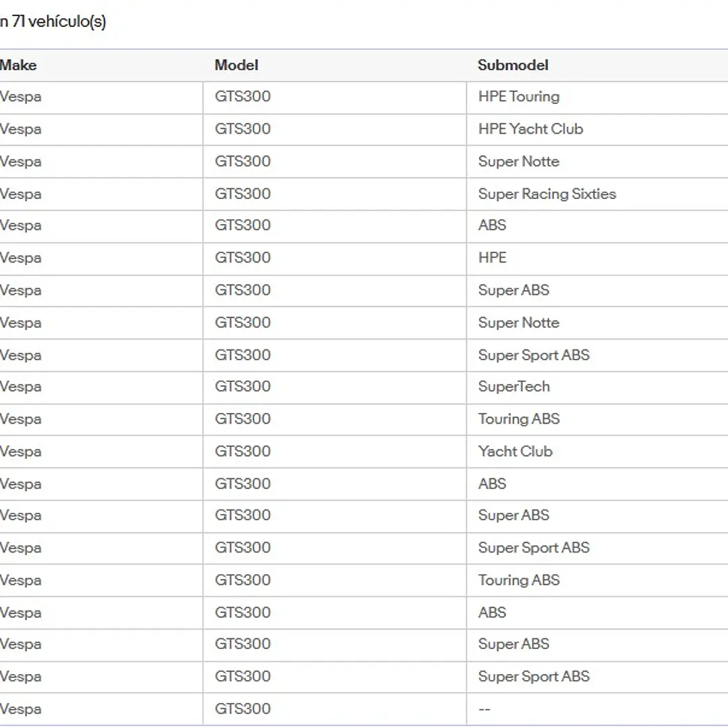Select 'Super ABS' directly below the HPE row
Viewport: 728px width, 728px height.
(x=513, y=290)
